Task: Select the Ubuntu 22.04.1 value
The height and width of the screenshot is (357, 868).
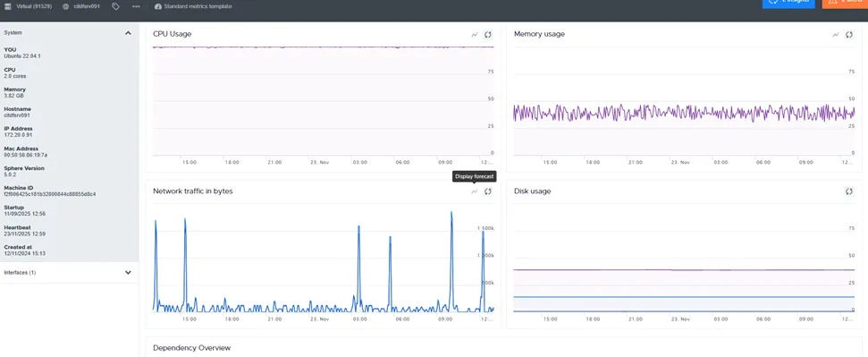Action: tap(22, 56)
